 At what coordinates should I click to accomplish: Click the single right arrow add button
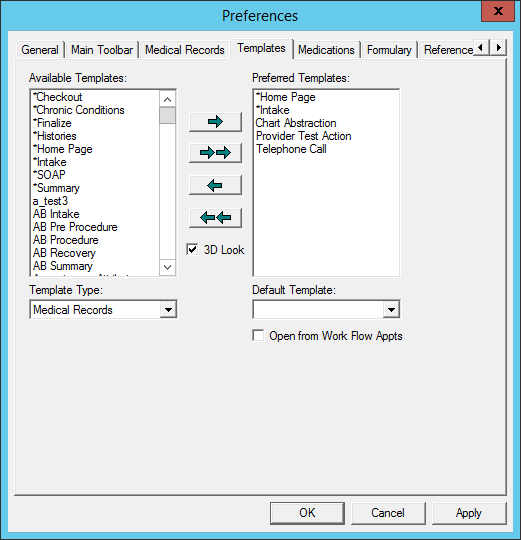[215, 122]
